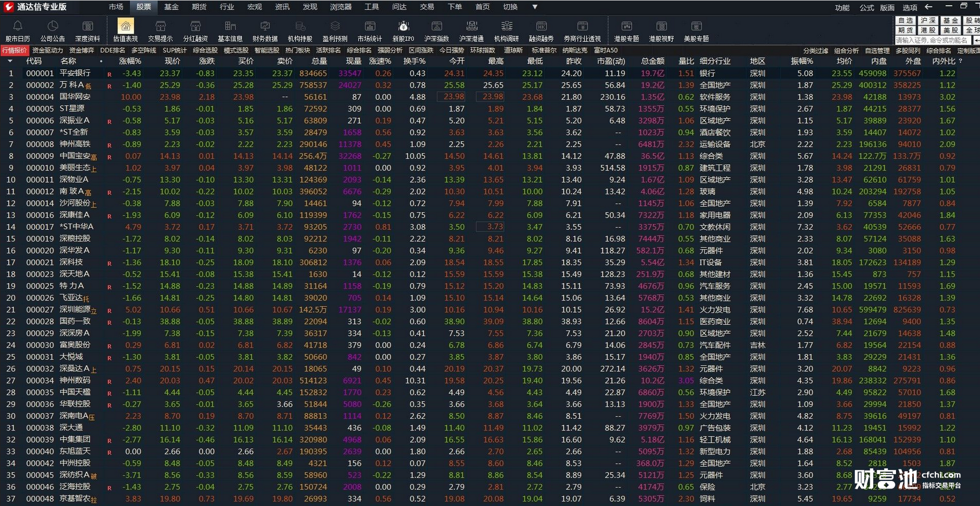Open the 美股专题 icon
Screen dimensions: 980x506
[696, 26]
